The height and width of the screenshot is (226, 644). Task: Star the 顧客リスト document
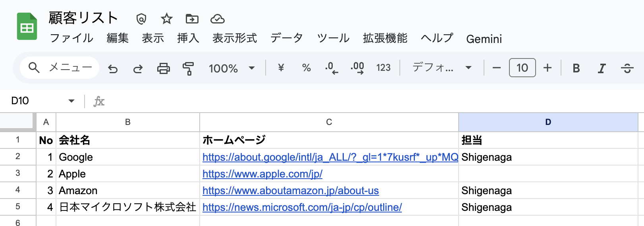click(167, 19)
